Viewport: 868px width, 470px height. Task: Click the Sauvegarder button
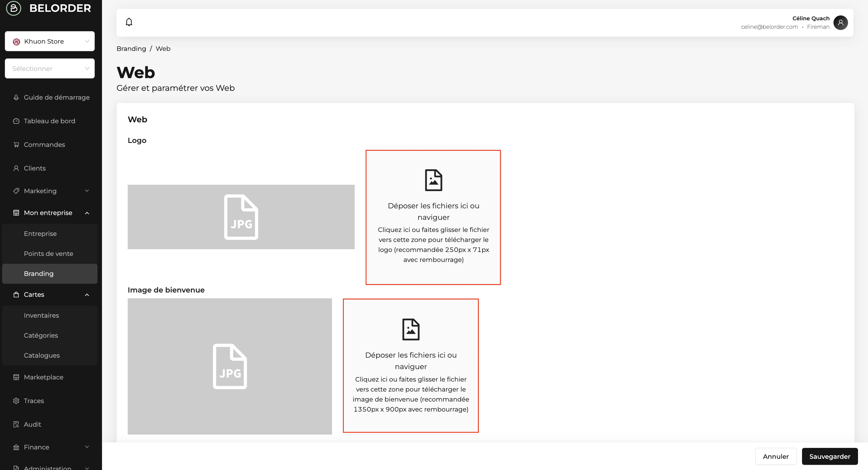pos(830,456)
